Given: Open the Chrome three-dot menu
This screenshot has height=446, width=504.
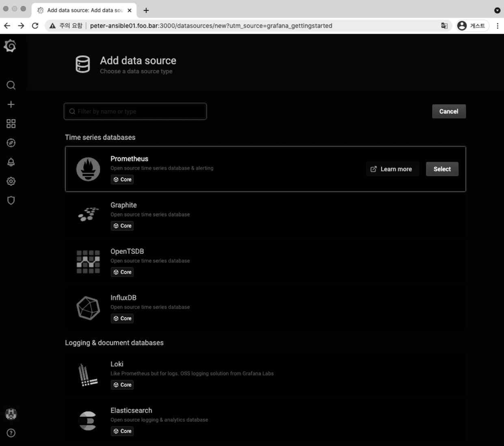Looking at the screenshot, I should tap(498, 26).
